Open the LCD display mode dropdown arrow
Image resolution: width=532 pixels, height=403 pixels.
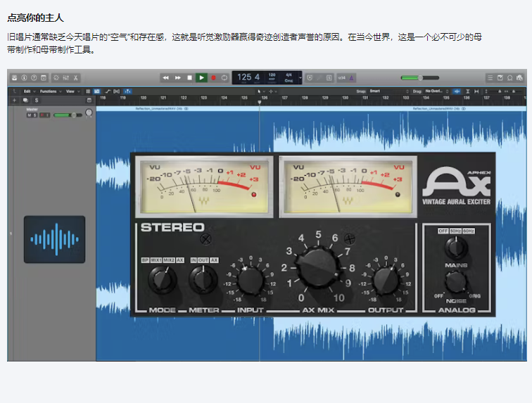[x=300, y=77]
